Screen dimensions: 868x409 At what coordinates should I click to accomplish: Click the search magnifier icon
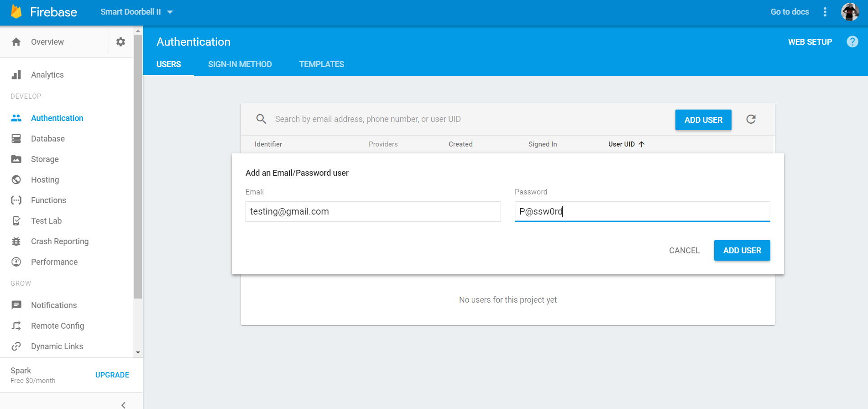point(261,119)
